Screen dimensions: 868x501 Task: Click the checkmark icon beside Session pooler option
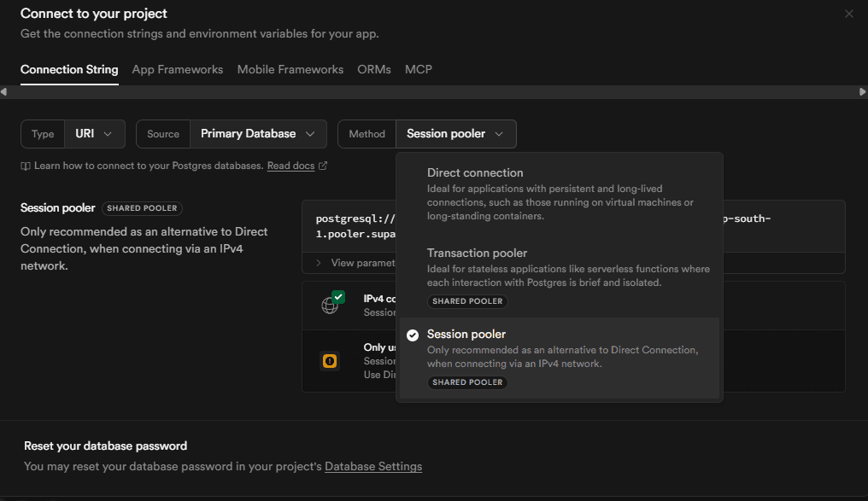tap(413, 335)
